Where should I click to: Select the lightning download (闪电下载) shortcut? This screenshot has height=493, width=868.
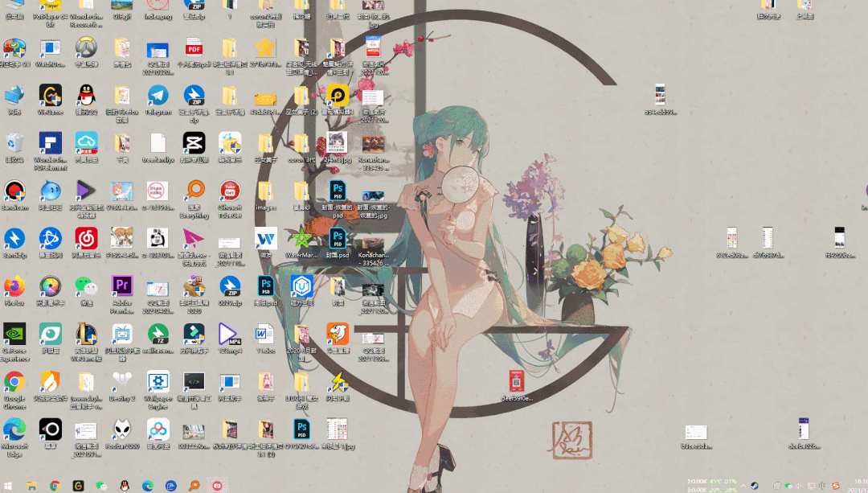(x=337, y=385)
